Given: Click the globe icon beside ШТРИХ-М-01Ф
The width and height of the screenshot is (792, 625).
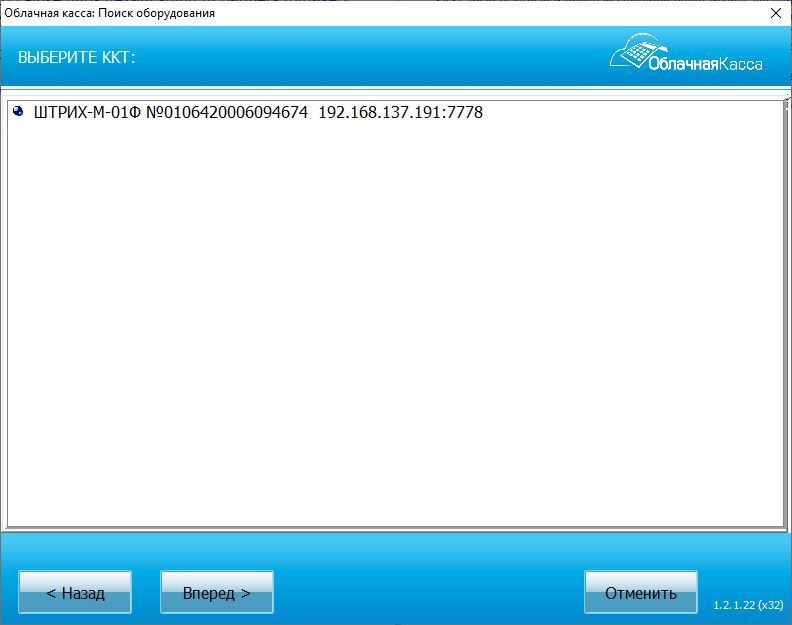Looking at the screenshot, I should 18,111.
